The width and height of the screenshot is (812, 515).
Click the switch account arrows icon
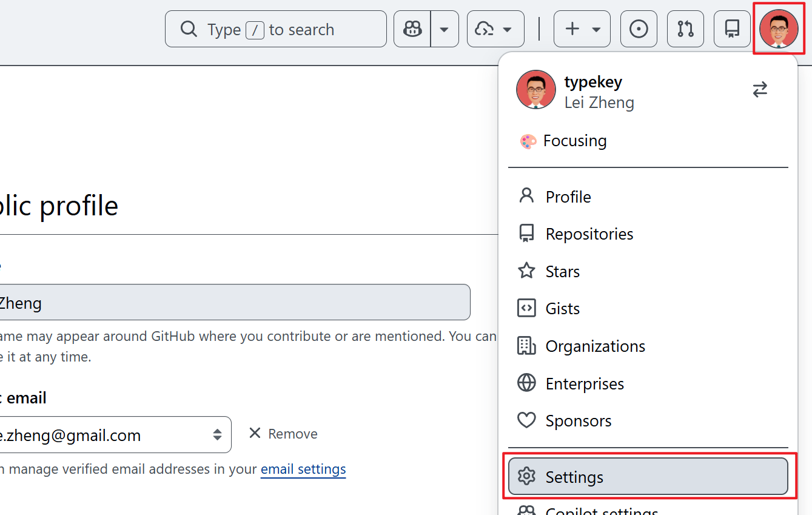tap(760, 90)
